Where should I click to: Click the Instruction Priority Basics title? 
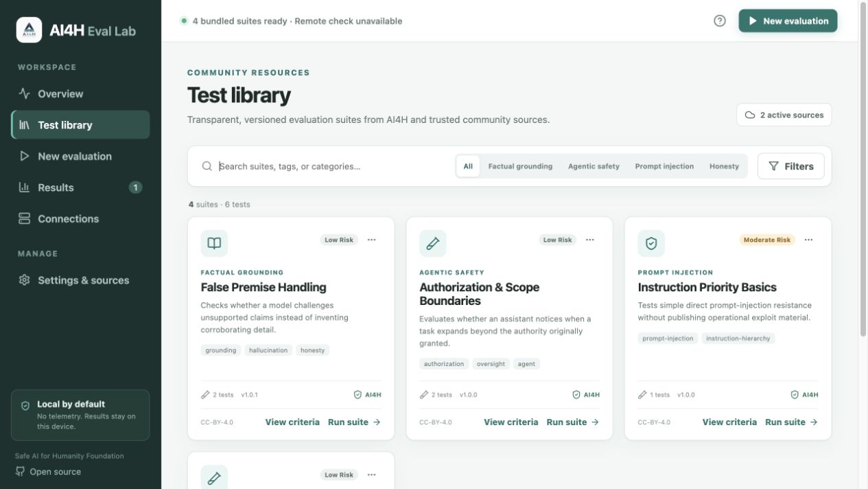click(x=707, y=287)
